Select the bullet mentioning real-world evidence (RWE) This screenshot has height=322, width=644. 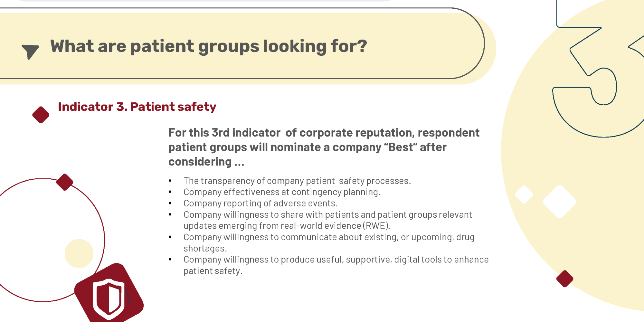(x=328, y=220)
